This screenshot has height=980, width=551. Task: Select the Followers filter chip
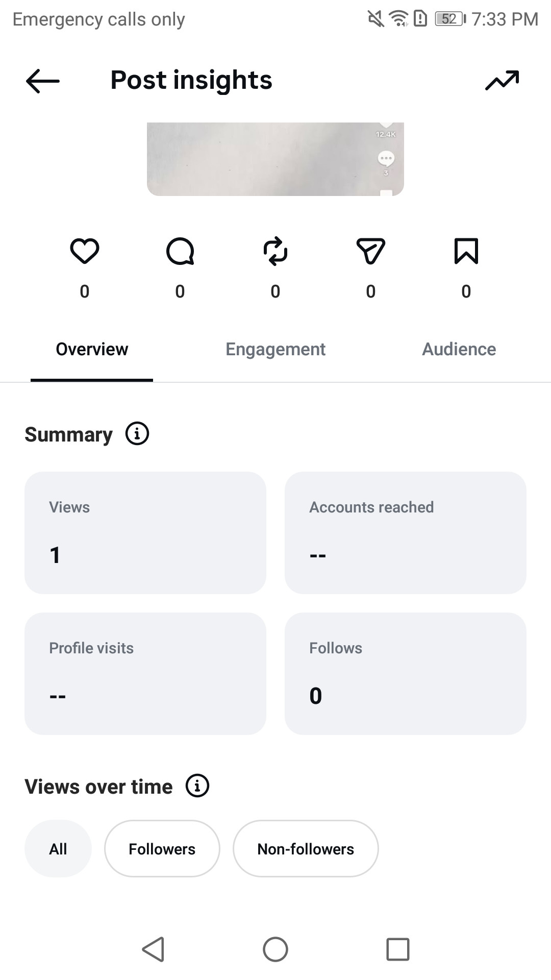pyautogui.click(x=162, y=849)
